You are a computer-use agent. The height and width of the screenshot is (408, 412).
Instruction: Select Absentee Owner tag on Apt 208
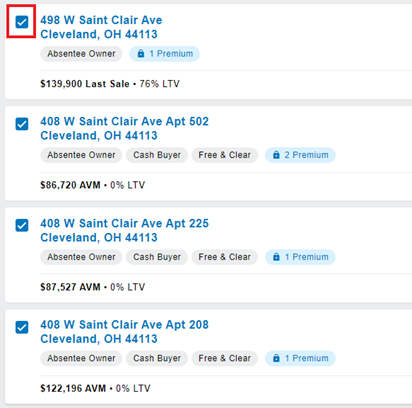coord(81,358)
